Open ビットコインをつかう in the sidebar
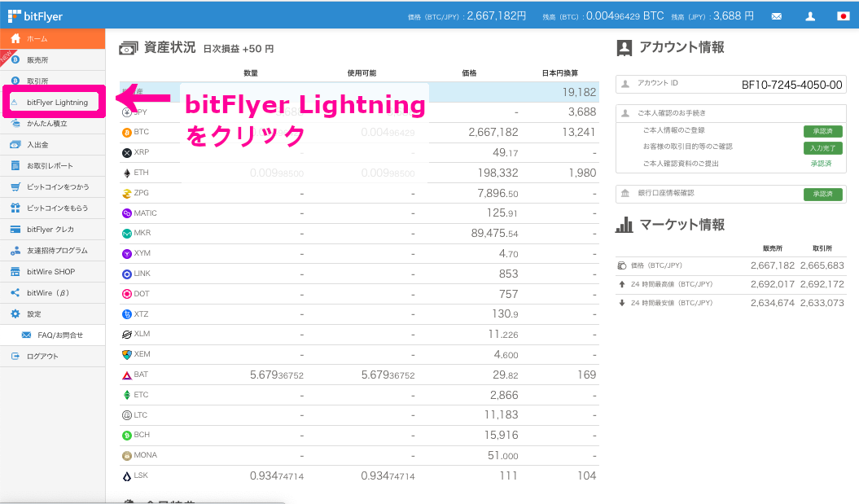This screenshot has width=859, height=504. [x=53, y=186]
